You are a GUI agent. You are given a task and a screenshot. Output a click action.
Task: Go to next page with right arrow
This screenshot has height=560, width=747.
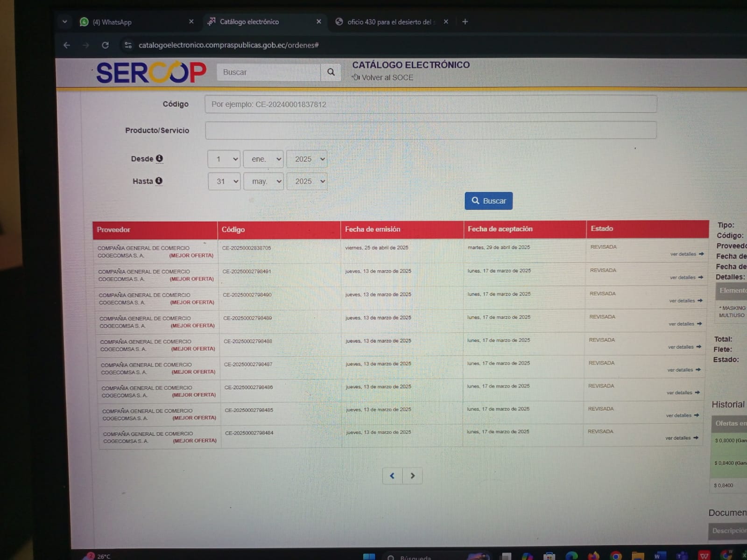[x=412, y=476]
